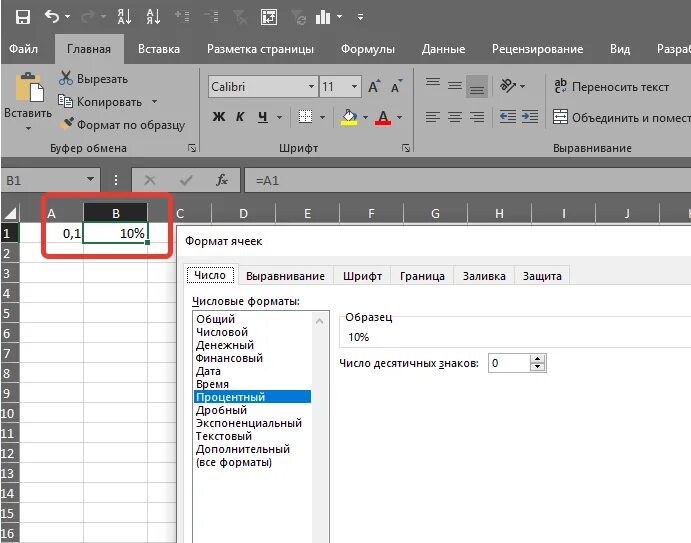Screen dimensions: 691x543
Task: Align text right
Action: pos(477,117)
